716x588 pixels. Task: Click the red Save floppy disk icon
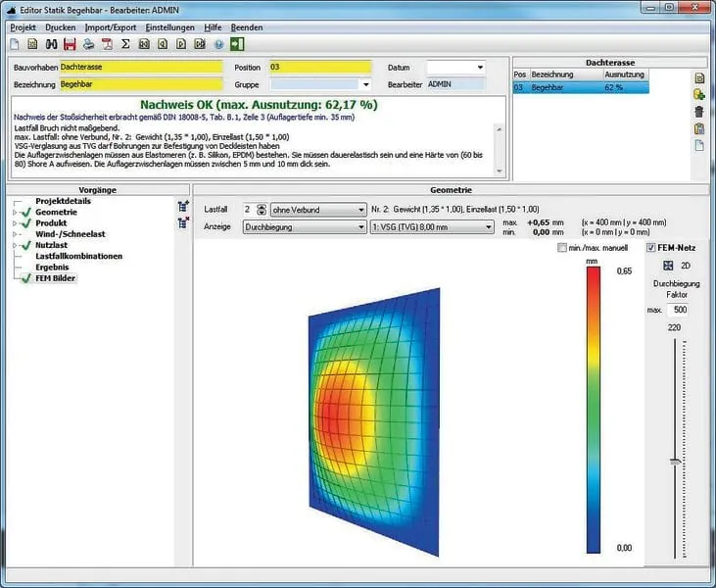point(70,44)
